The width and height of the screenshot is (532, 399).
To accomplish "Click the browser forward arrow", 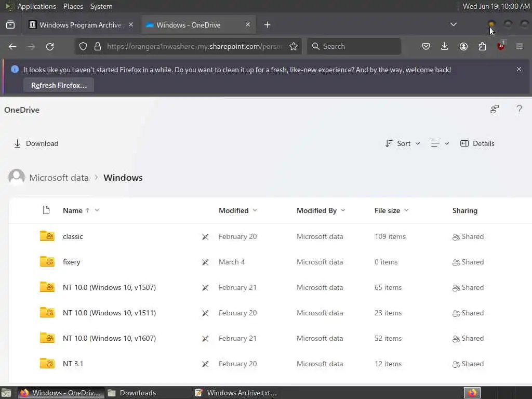I will pos(31,46).
